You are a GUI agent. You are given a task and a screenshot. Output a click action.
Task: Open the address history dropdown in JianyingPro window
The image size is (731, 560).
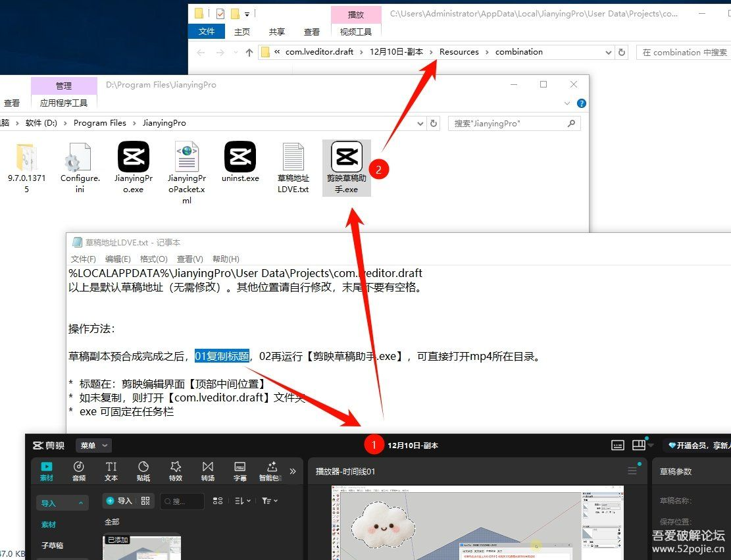[x=420, y=123]
